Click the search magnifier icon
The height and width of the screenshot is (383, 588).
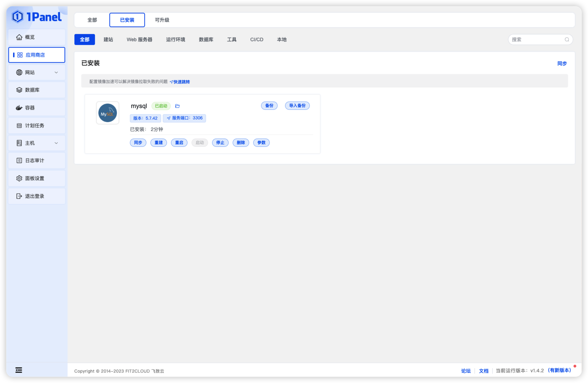(567, 40)
